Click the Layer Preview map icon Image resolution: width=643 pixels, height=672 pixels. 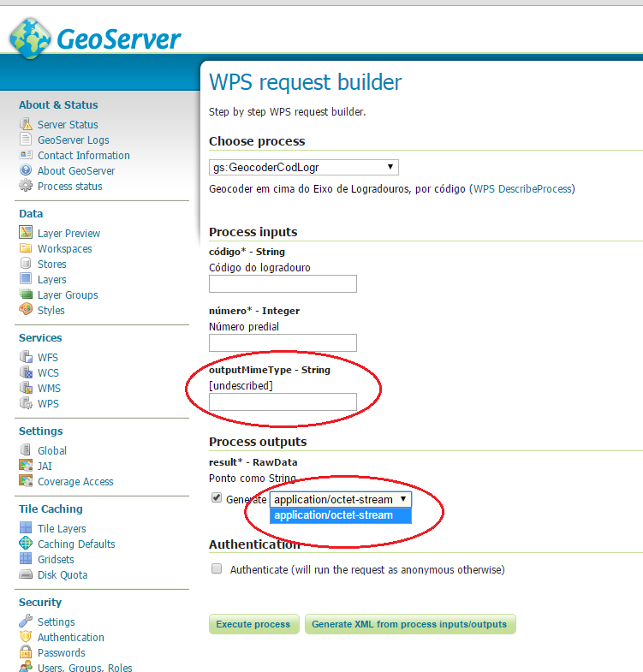tap(26, 232)
